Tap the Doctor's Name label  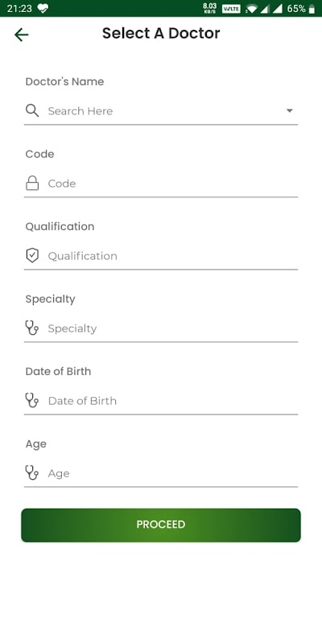[64, 81]
